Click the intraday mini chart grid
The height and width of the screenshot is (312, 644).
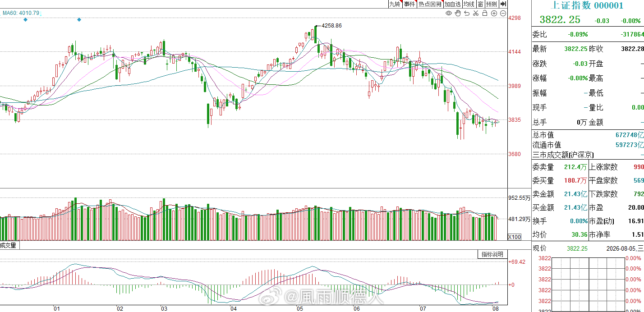tap(588, 284)
